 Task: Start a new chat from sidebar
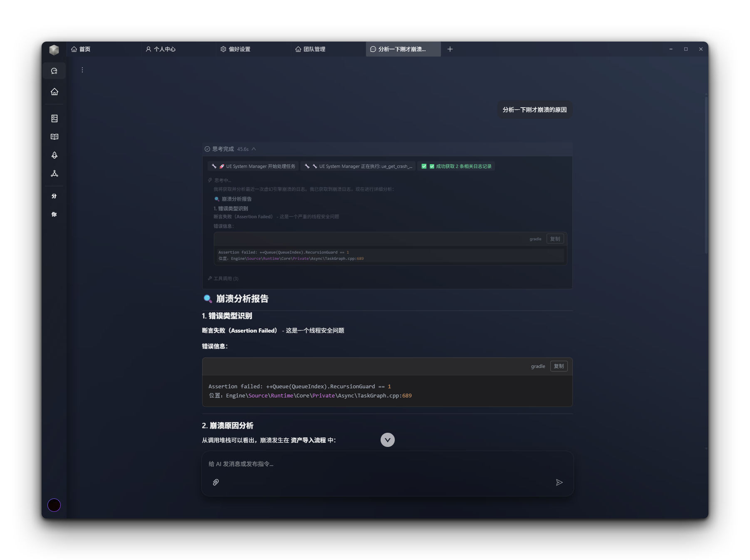[54, 71]
